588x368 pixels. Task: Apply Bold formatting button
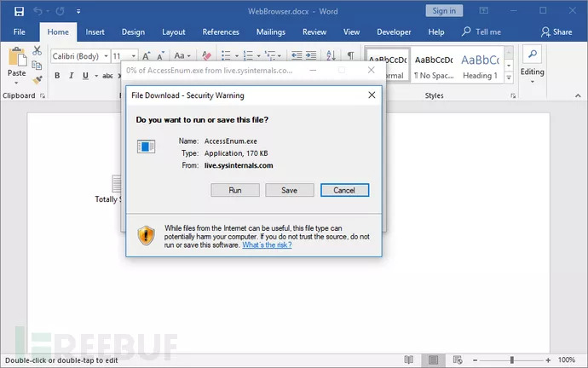click(58, 76)
